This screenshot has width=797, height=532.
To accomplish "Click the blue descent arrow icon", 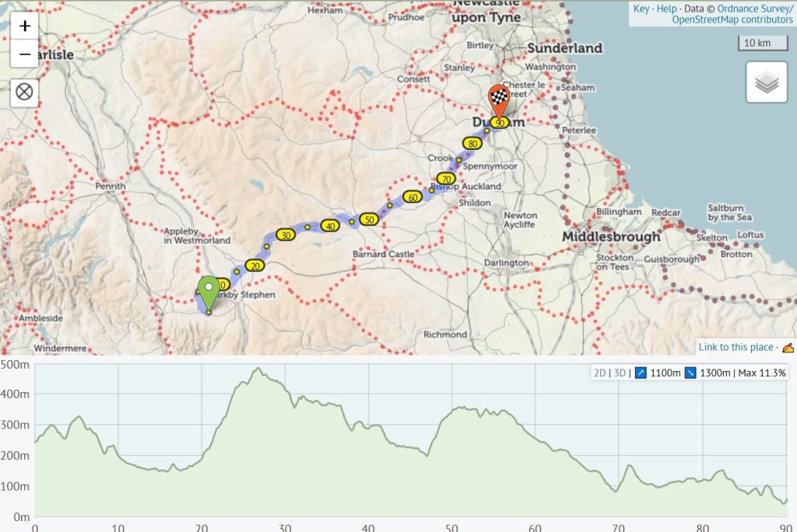I will click(691, 373).
